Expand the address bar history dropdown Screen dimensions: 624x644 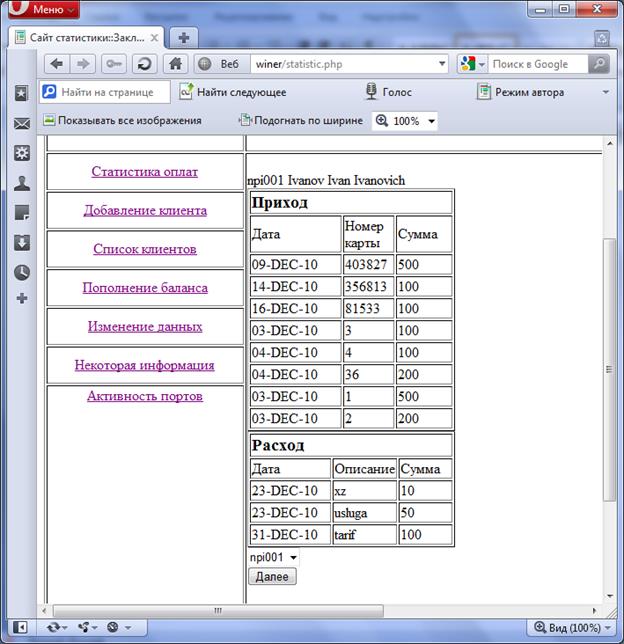pyautogui.click(x=442, y=64)
